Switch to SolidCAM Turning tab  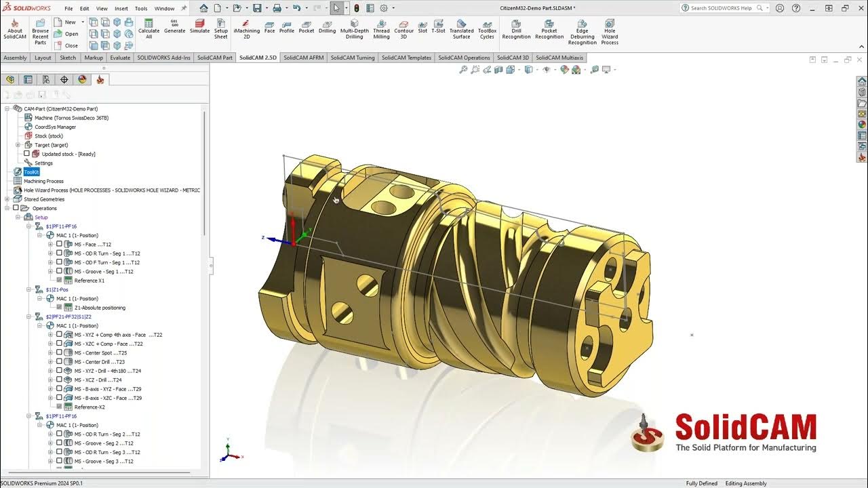[x=353, y=58]
